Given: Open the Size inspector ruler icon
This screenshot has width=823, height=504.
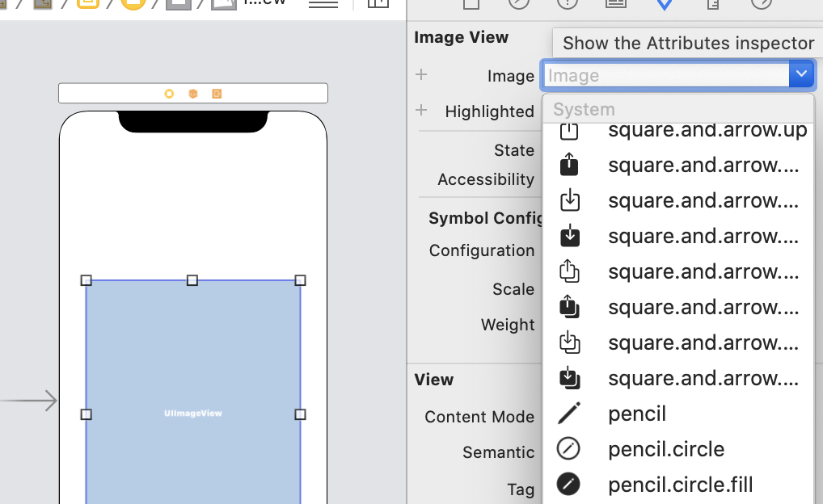Looking at the screenshot, I should coord(712,4).
